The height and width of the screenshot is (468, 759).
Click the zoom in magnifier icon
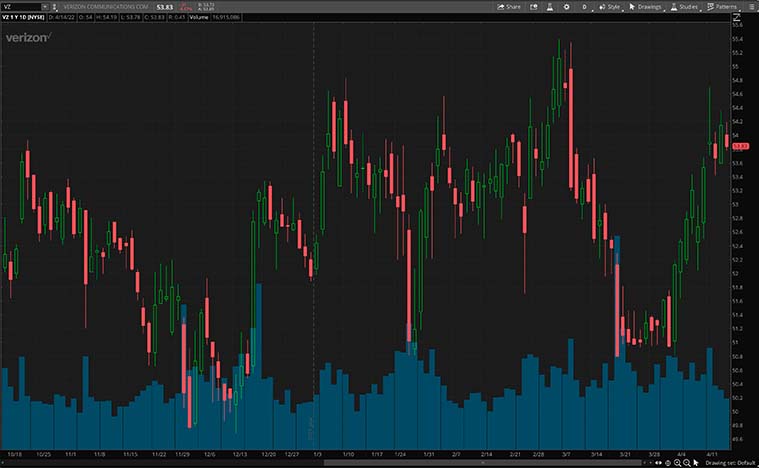pos(677,463)
